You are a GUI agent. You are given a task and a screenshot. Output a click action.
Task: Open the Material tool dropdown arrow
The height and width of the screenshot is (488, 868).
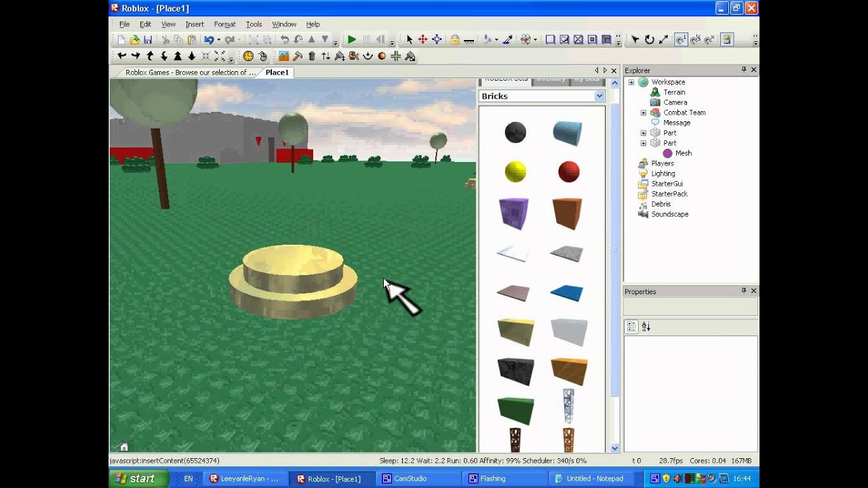point(535,40)
